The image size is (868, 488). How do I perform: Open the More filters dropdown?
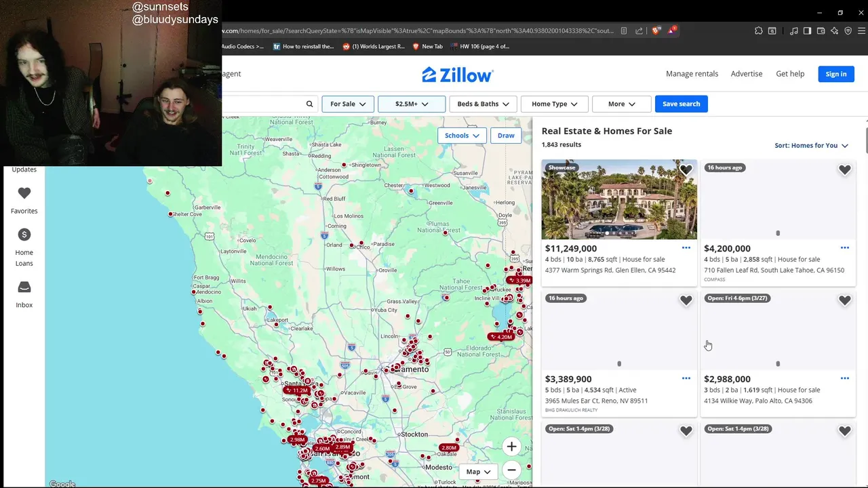(x=621, y=104)
